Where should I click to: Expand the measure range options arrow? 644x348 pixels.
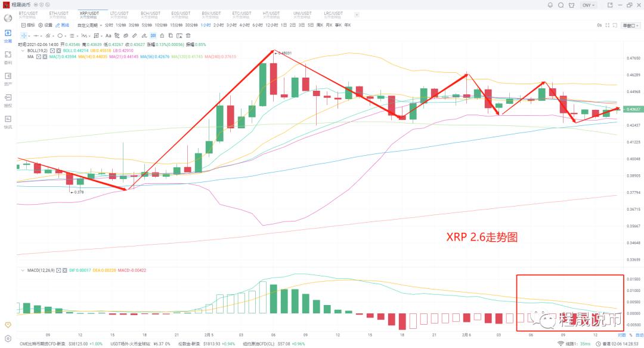click(101, 36)
